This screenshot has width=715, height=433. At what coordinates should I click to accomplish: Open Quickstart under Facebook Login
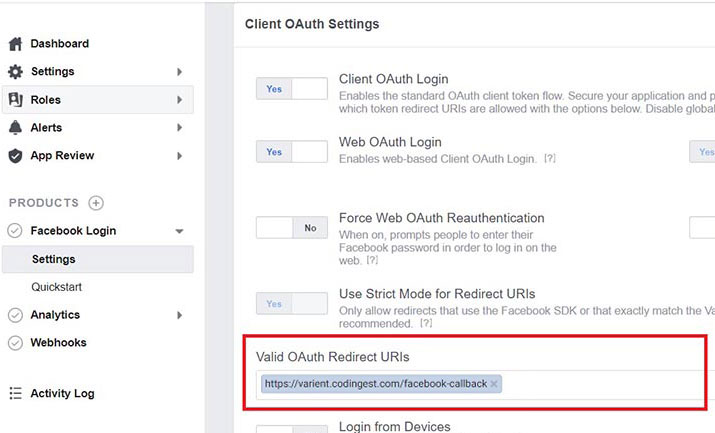coord(56,287)
